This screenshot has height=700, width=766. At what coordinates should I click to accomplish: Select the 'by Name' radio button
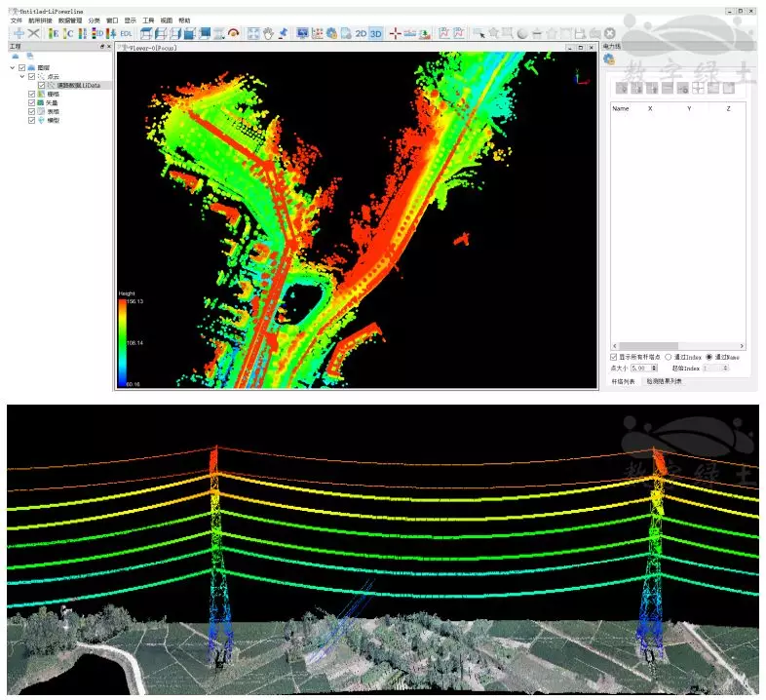709,357
